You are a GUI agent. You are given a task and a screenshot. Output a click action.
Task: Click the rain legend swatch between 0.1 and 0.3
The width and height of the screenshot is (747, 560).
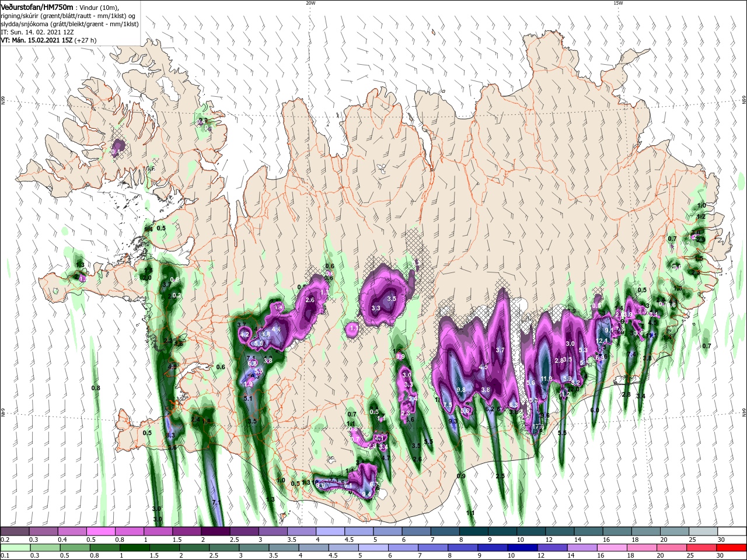pos(15,548)
